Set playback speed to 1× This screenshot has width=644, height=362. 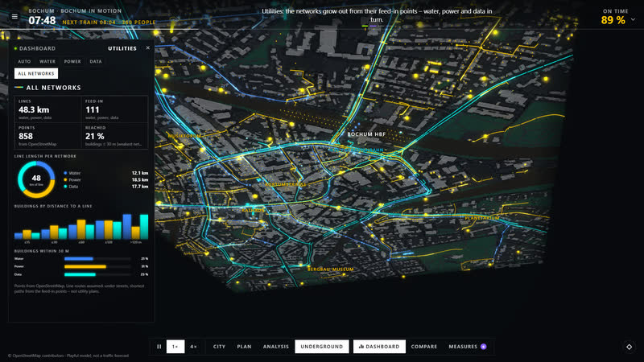175,347
